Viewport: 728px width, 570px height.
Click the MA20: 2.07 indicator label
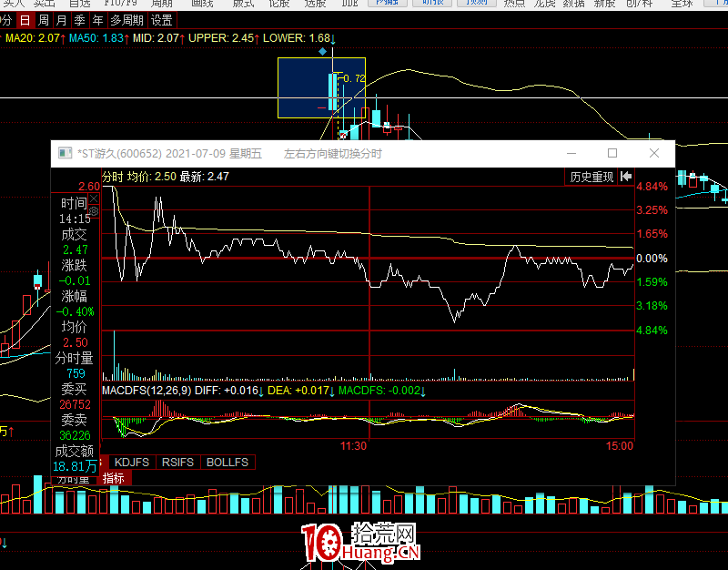(35, 38)
